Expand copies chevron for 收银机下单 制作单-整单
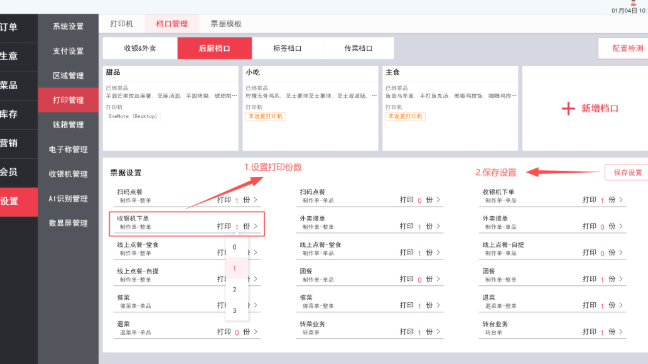Viewport: 648px width, 364px height. pos(255,226)
